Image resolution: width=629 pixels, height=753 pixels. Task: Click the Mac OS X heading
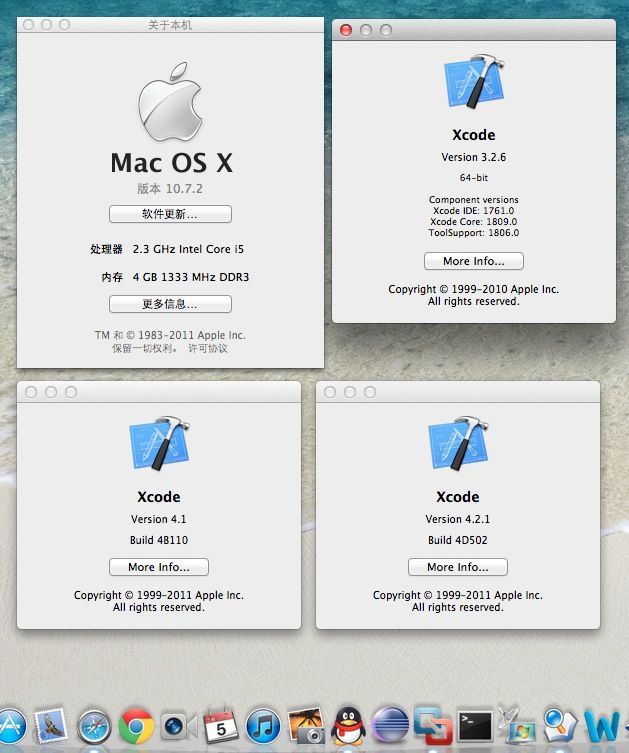(171, 162)
